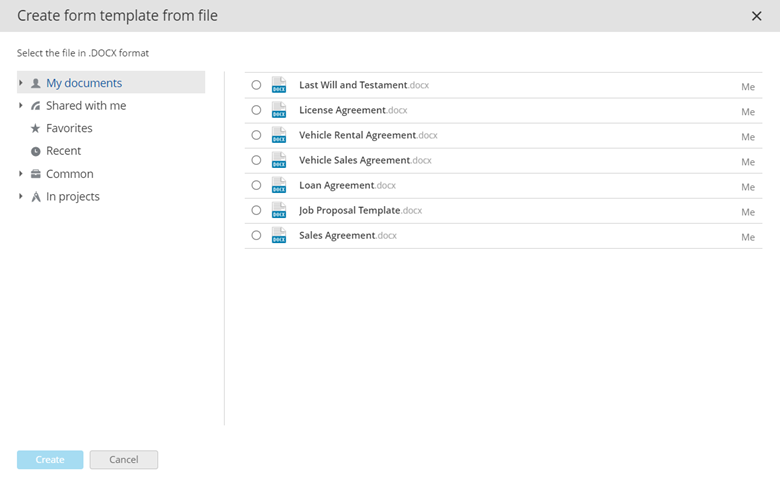Click the DOCX icon for Sales Agreement
Image resolution: width=780 pixels, height=478 pixels.
pyautogui.click(x=279, y=235)
